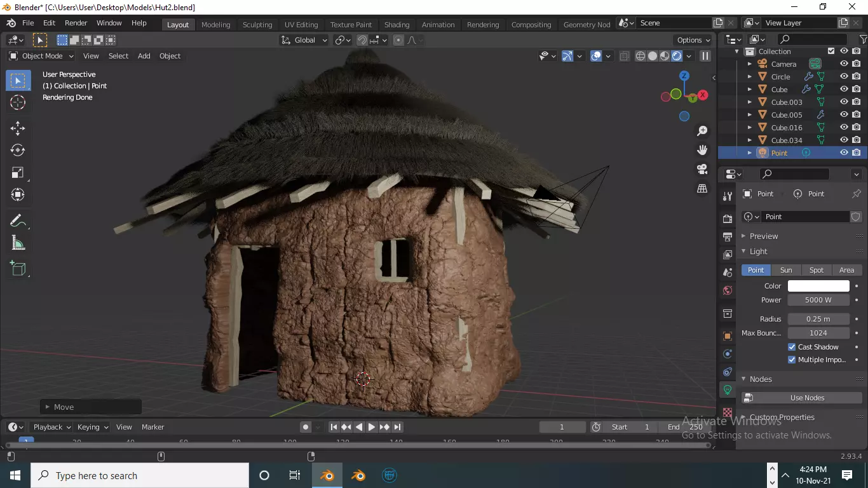868x488 pixels.
Task: Uncheck Multiple Importance option
Action: tap(792, 360)
